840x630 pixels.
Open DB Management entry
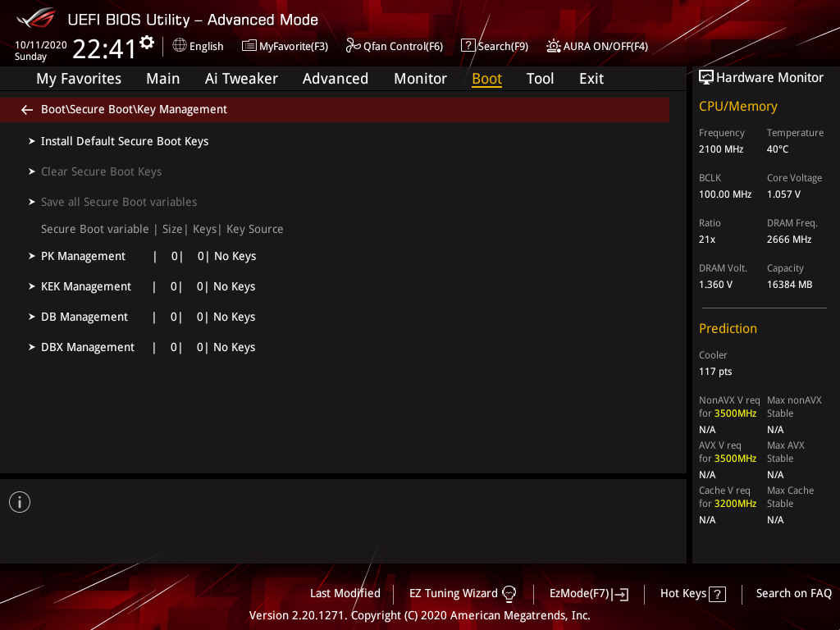click(84, 317)
